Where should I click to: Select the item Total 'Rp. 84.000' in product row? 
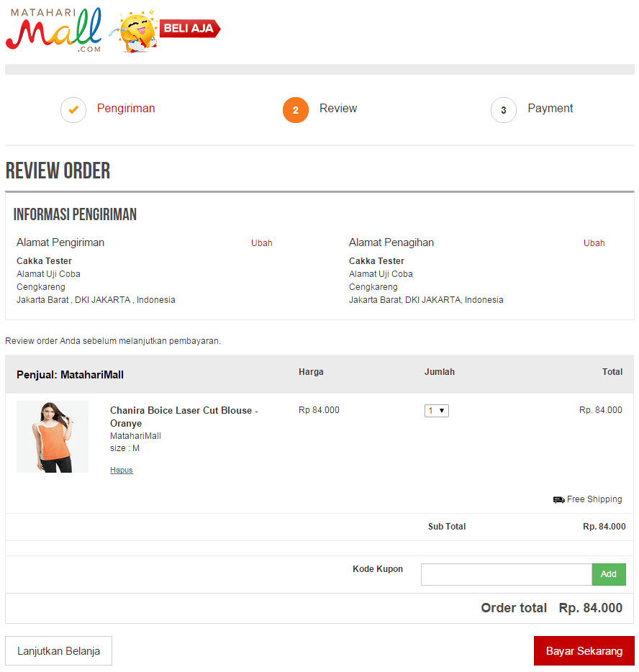click(601, 410)
